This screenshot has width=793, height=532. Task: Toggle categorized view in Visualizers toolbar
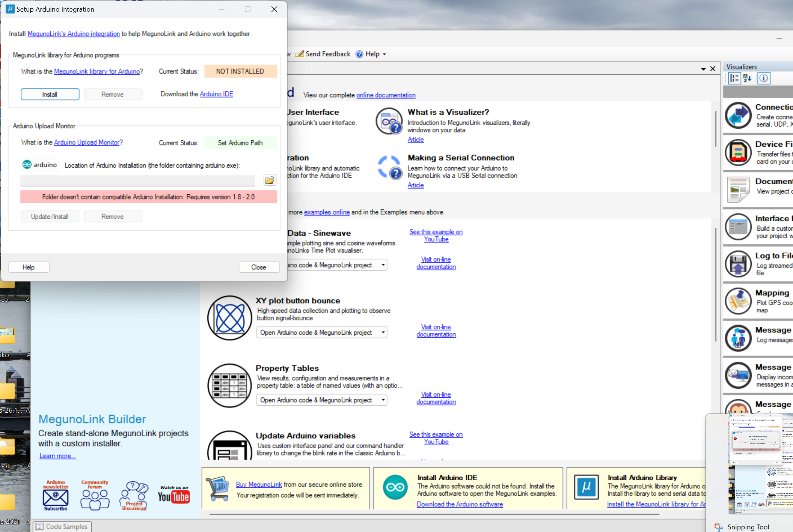734,78
